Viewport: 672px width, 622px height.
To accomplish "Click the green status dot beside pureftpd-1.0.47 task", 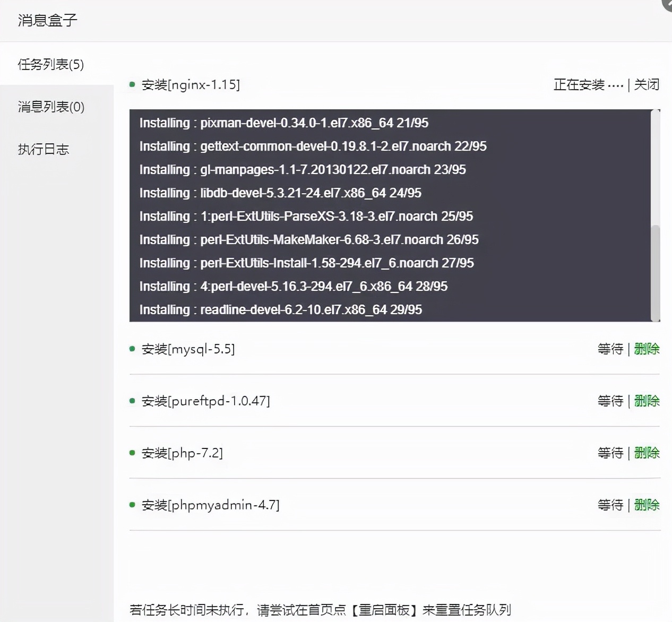I will tap(132, 400).
